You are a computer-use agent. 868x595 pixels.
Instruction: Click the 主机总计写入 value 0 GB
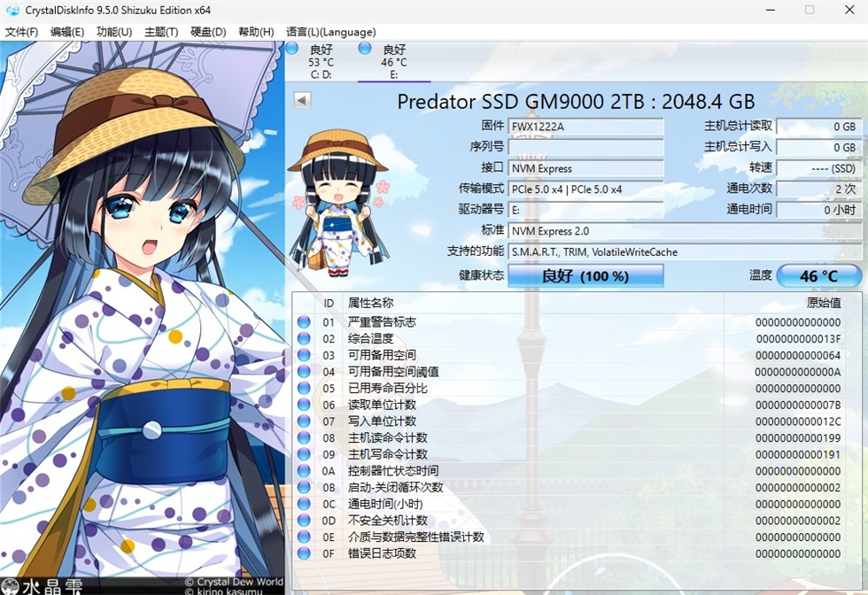tap(818, 147)
